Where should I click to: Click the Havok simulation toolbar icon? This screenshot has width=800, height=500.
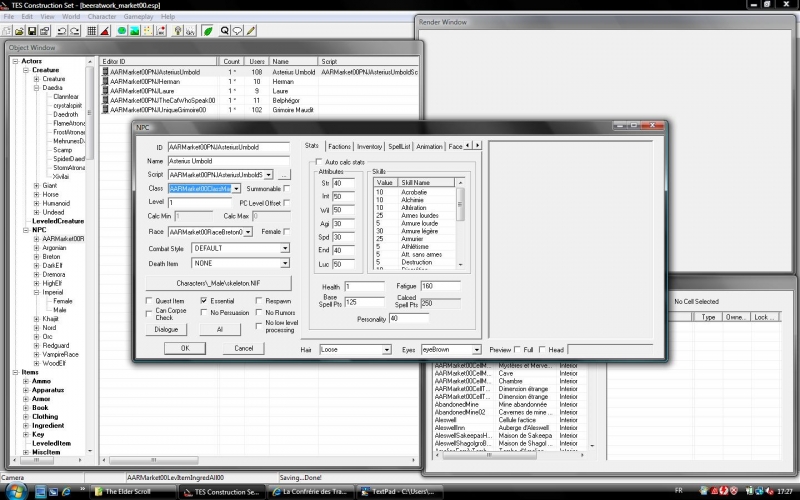pos(161,31)
